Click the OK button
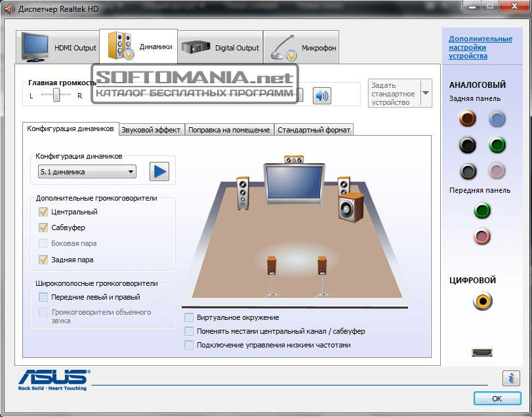Image resolution: width=532 pixels, height=417 pixels. [497, 399]
